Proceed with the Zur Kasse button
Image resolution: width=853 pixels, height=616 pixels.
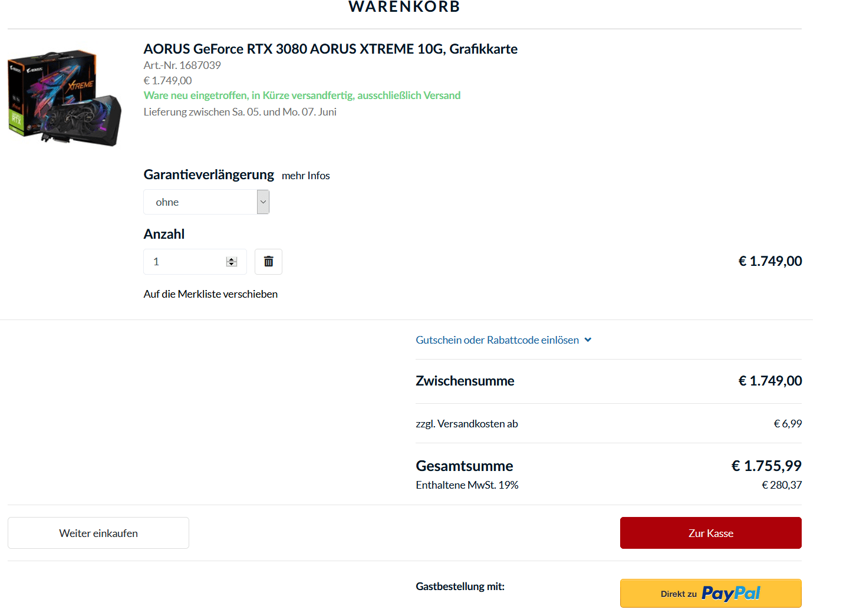coord(710,533)
